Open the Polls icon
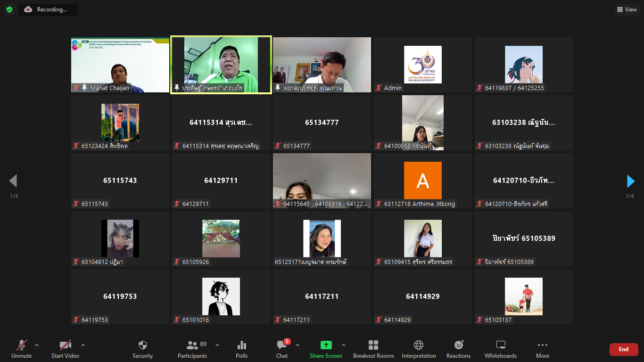644x362 pixels. point(241,345)
